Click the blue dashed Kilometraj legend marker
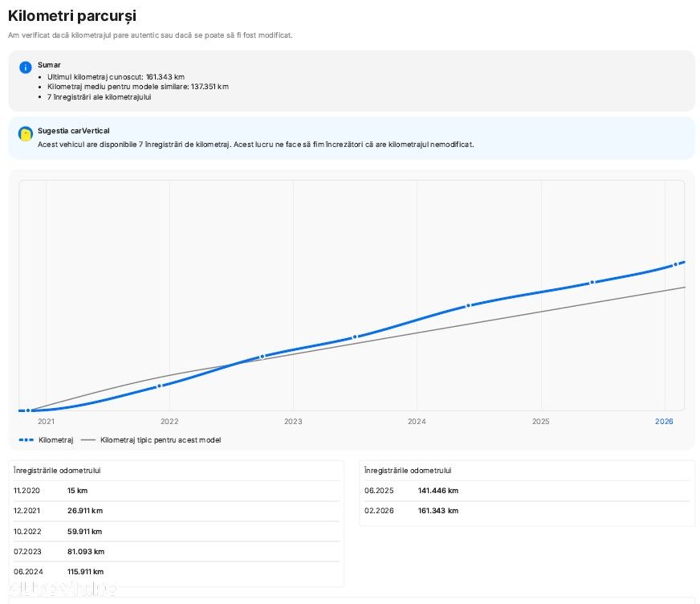700x604 pixels. click(x=26, y=439)
